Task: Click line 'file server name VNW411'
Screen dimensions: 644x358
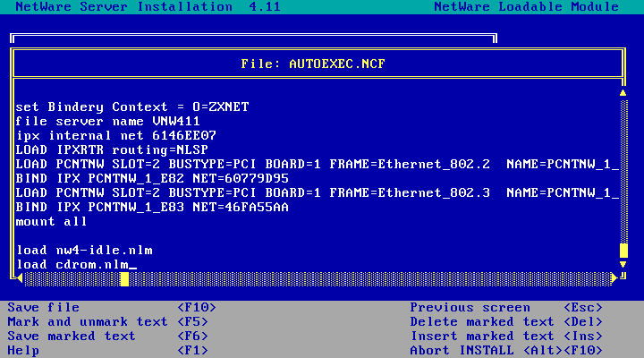Action: point(108,121)
